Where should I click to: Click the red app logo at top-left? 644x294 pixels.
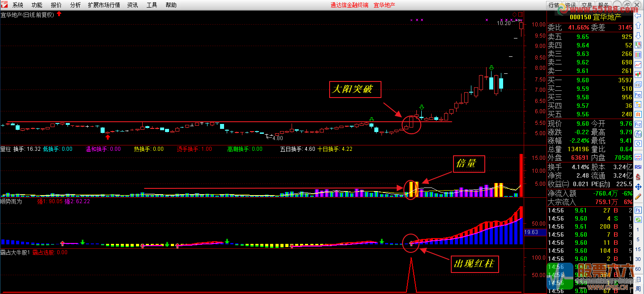coord(4,5)
